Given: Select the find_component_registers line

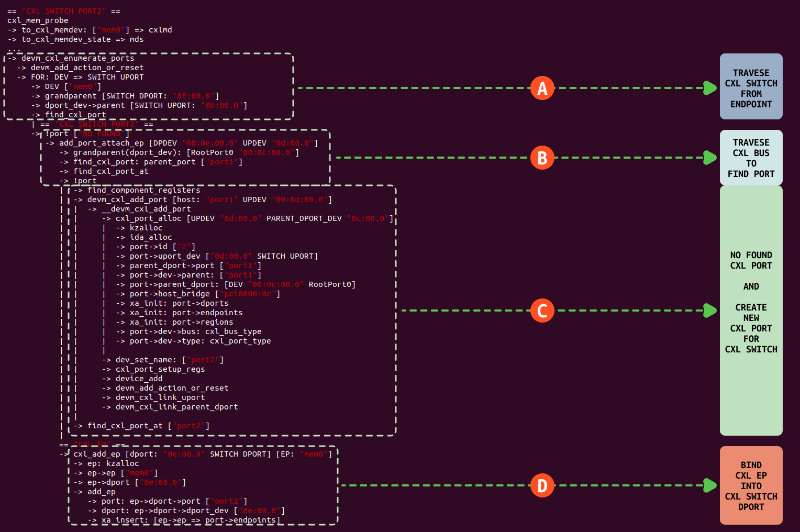Looking at the screenshot, I should (143, 190).
